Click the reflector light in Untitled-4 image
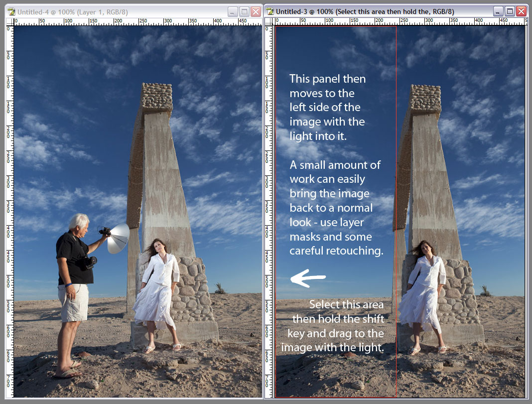 (118, 239)
